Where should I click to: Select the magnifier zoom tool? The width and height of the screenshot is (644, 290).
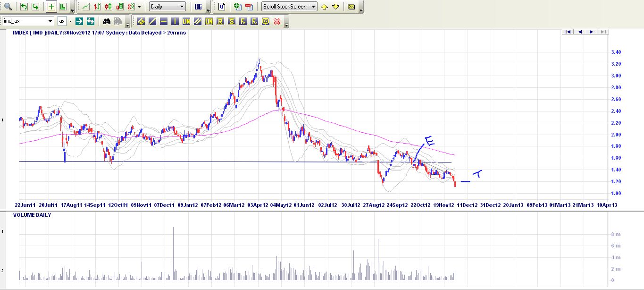8,7
